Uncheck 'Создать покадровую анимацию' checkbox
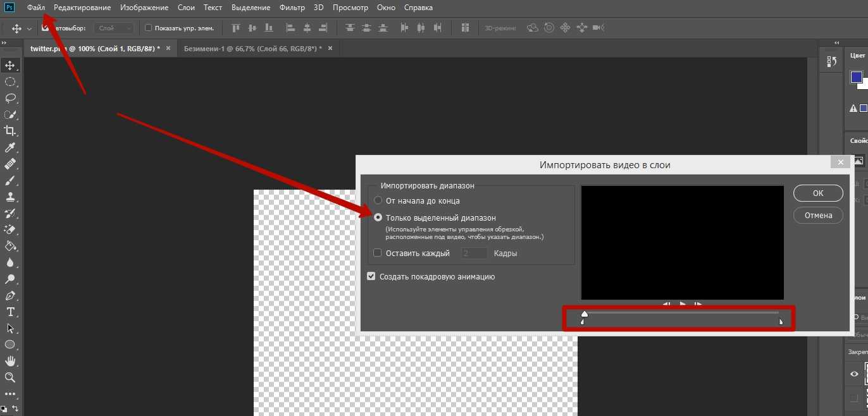 pyautogui.click(x=371, y=276)
